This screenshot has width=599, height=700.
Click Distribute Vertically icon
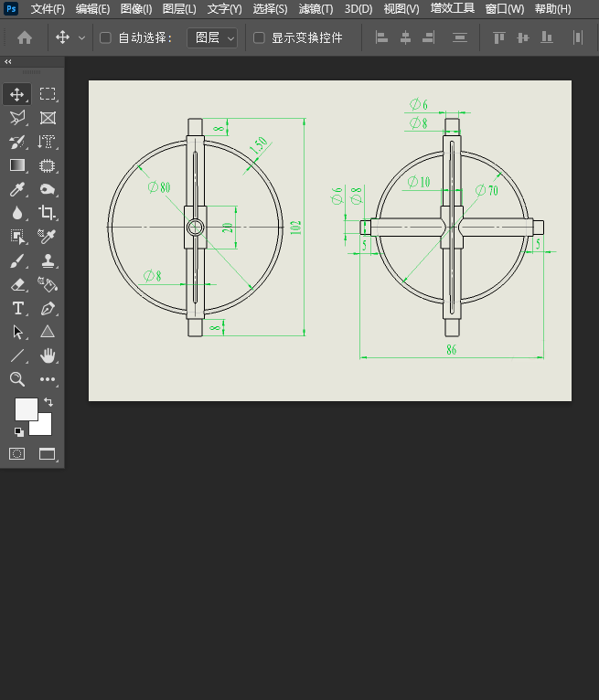tap(460, 37)
